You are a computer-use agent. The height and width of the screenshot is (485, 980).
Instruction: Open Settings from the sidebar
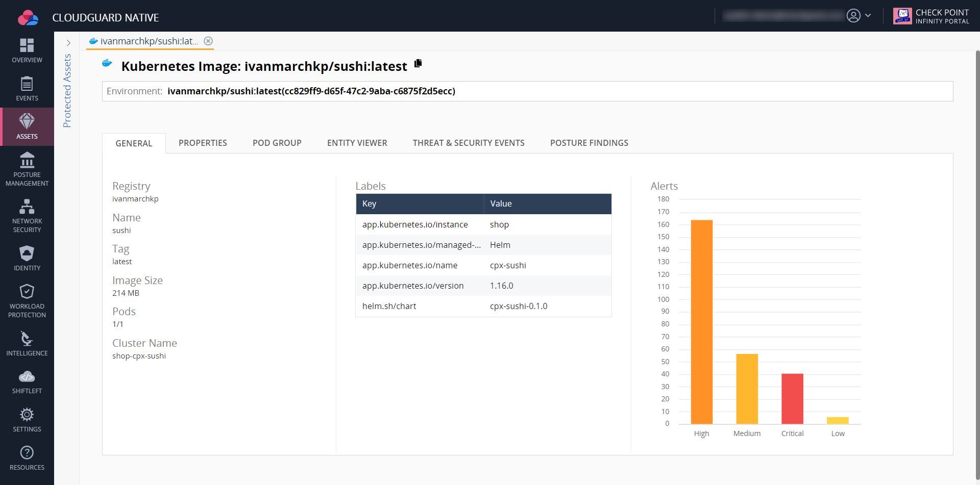point(27,420)
